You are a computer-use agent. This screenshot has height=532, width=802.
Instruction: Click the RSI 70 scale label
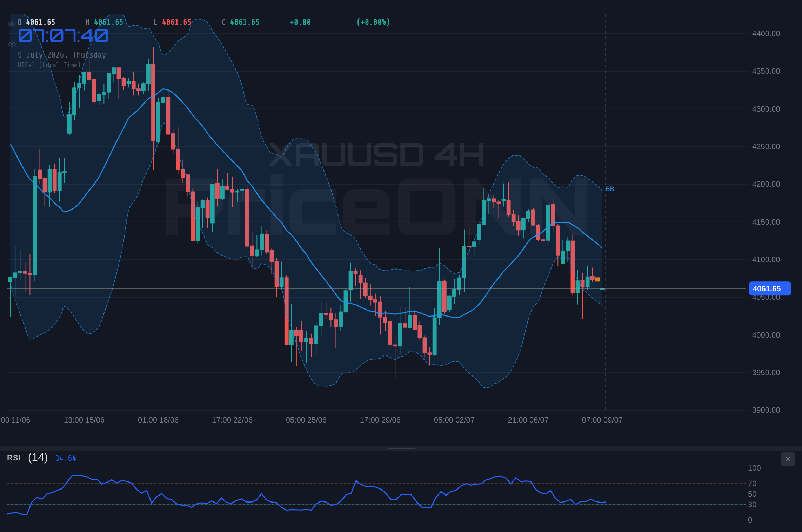[752, 484]
